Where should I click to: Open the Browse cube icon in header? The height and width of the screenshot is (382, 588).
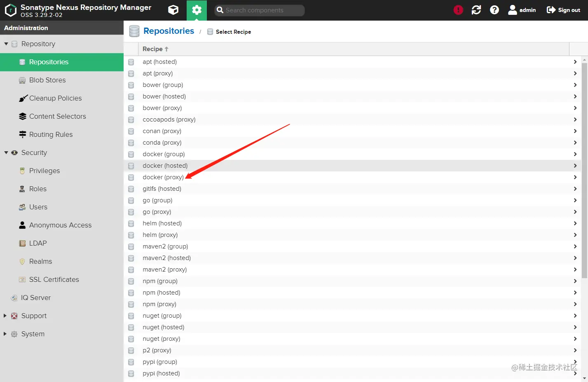pos(173,10)
